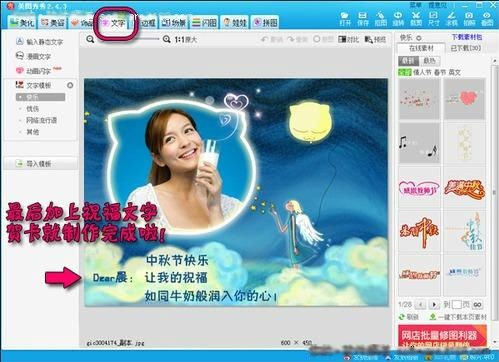Click the 看图 eye icon
The height and width of the screenshot is (362, 499).
pos(487,19)
